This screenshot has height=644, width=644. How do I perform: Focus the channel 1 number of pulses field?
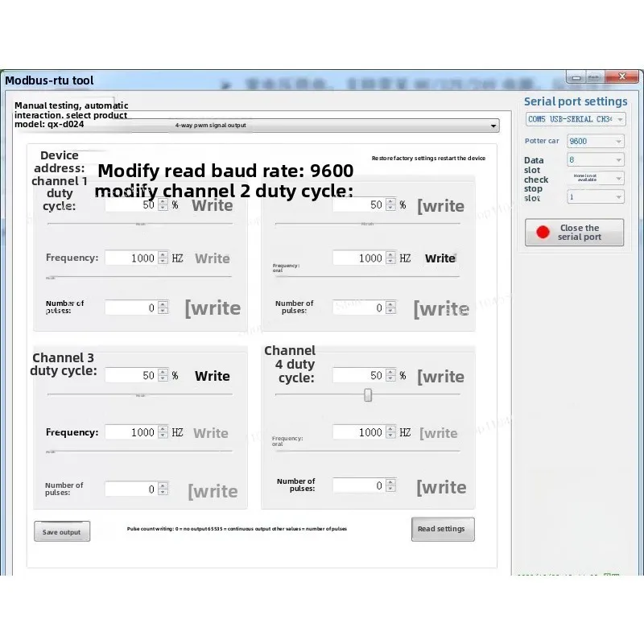(132, 308)
